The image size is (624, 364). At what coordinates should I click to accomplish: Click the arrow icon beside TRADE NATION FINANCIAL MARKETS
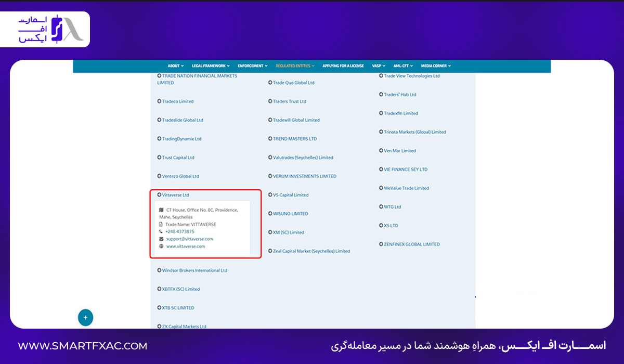click(159, 76)
